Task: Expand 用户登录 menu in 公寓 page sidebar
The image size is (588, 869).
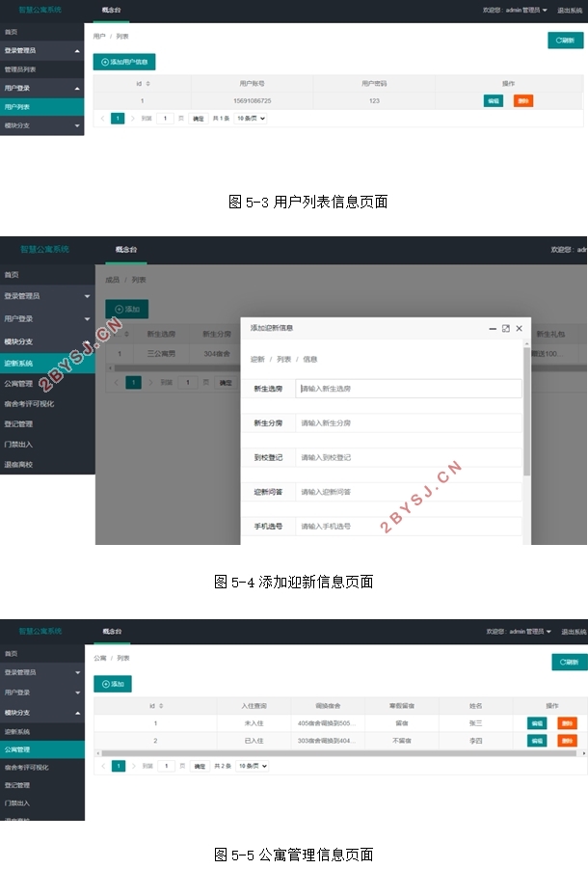Action: coord(42,692)
